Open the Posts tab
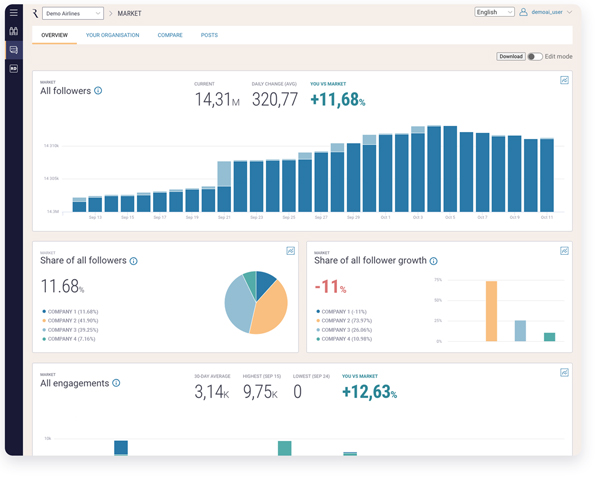The width and height of the screenshot is (605, 482). point(209,35)
